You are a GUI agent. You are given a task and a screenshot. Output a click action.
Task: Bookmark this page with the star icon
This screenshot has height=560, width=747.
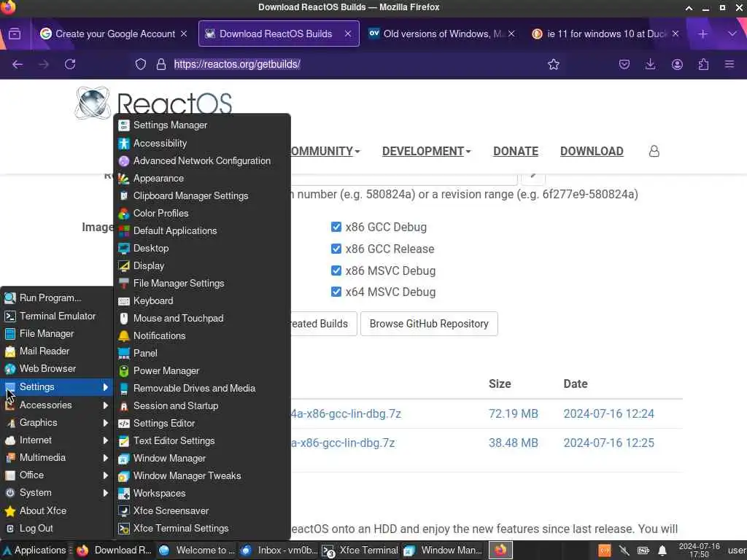click(554, 64)
